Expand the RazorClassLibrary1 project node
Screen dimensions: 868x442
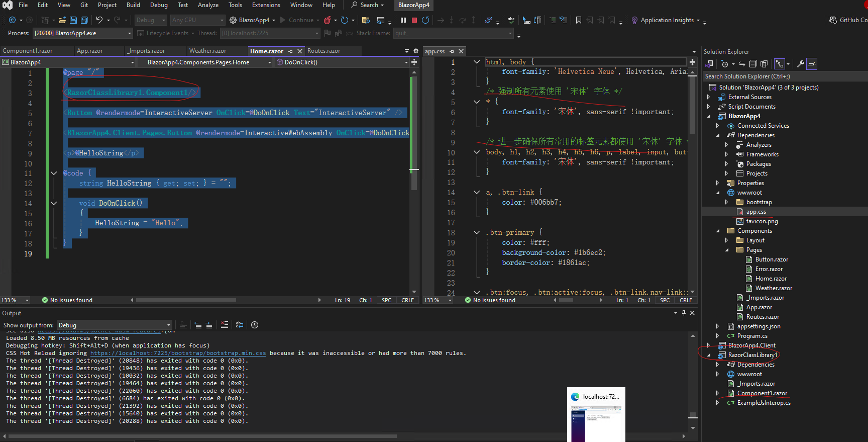pyautogui.click(x=709, y=355)
